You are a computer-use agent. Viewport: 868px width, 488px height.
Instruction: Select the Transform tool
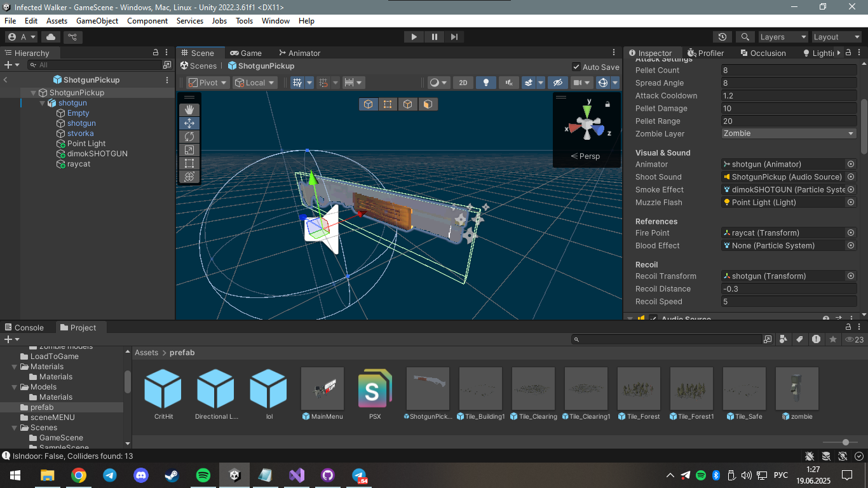189,177
